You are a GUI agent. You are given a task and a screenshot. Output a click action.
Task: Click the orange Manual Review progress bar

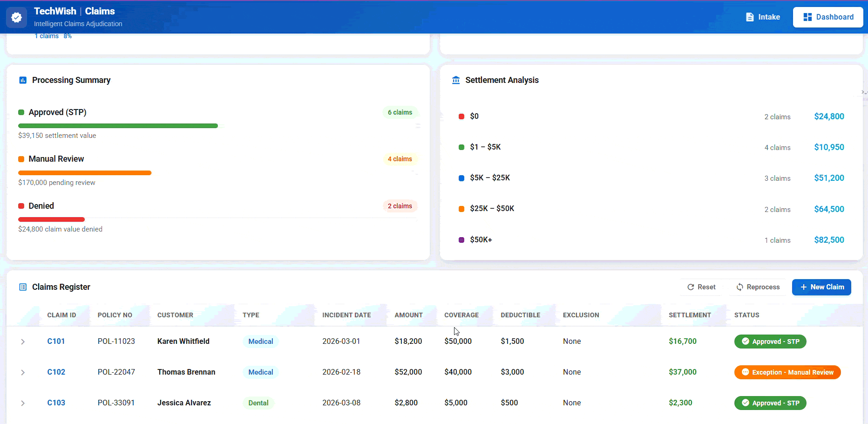pos(85,173)
